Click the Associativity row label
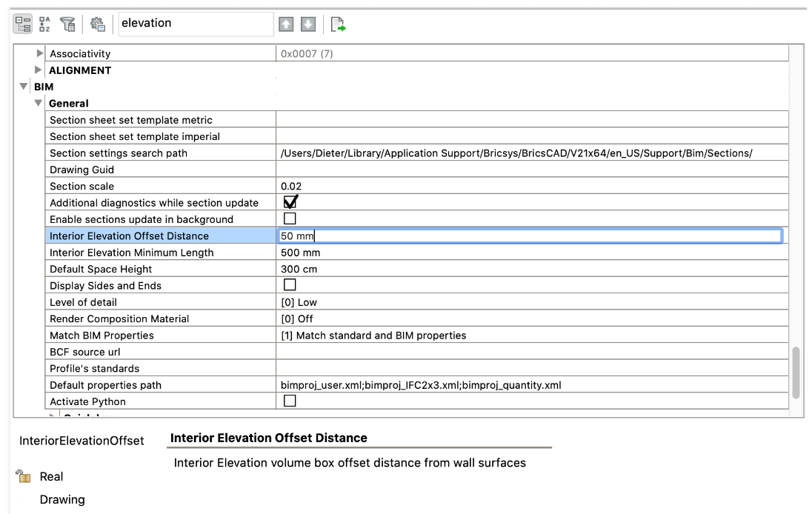812x514 pixels. tap(80, 53)
